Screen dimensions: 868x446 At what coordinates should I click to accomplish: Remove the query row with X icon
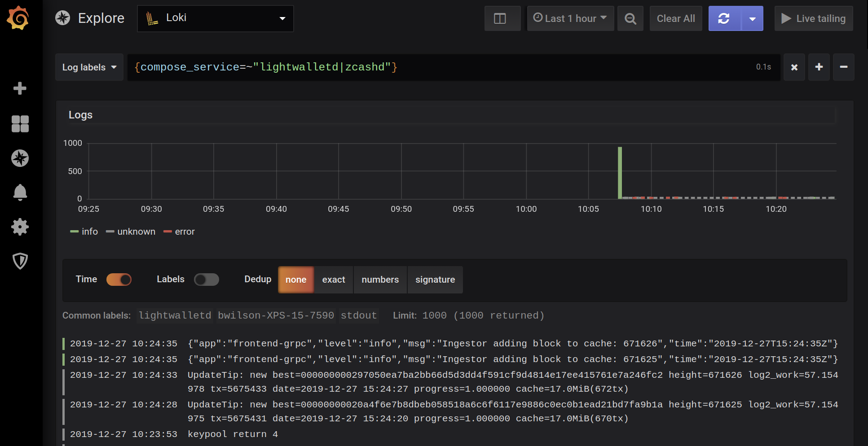coord(794,67)
